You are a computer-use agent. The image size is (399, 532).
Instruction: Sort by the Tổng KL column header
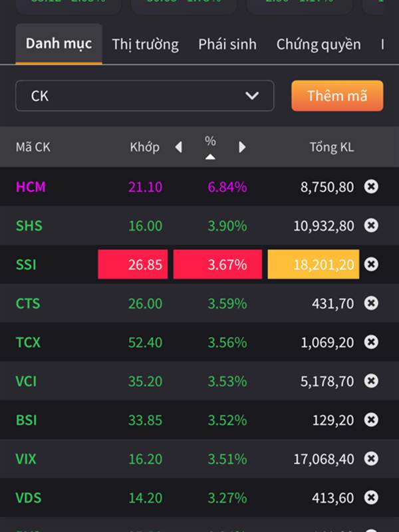(x=331, y=147)
